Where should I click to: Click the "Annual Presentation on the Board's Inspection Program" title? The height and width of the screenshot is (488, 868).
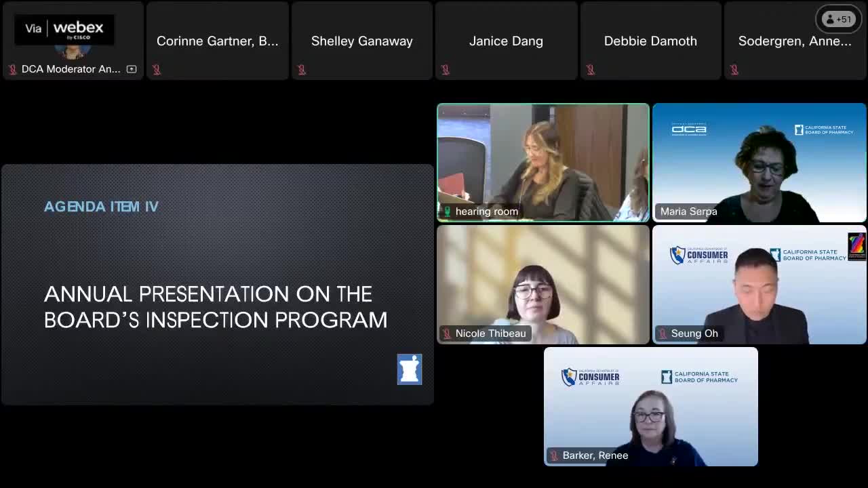216,306
